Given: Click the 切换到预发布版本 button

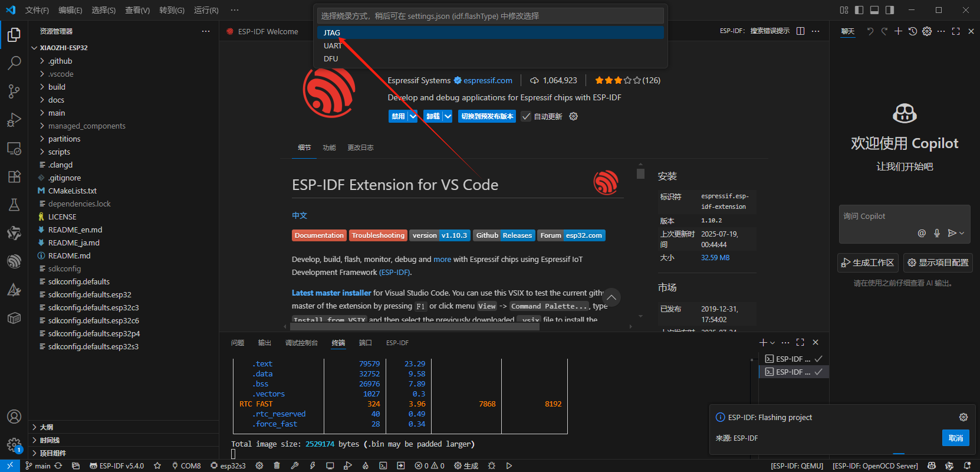Looking at the screenshot, I should click(x=487, y=116).
